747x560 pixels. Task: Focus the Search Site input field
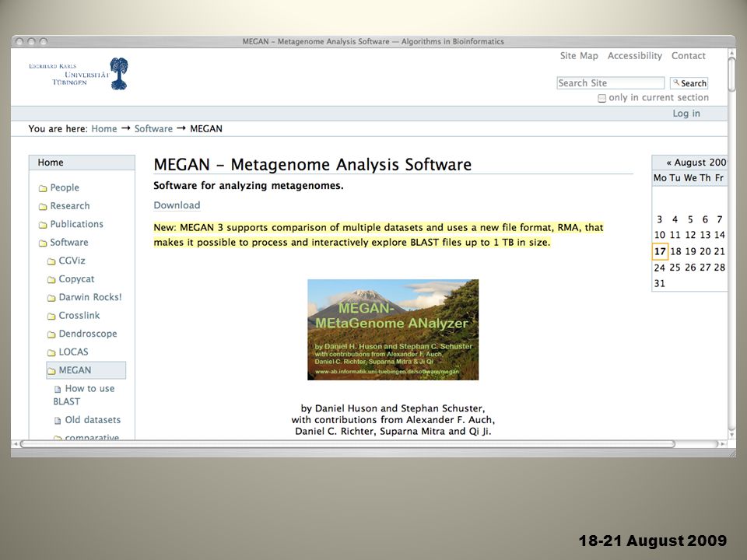click(x=610, y=83)
